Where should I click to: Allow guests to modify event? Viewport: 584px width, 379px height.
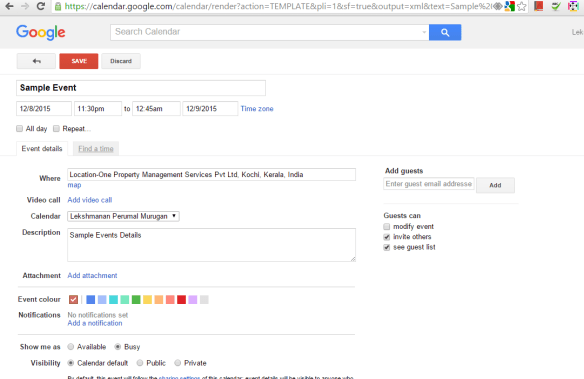387,226
